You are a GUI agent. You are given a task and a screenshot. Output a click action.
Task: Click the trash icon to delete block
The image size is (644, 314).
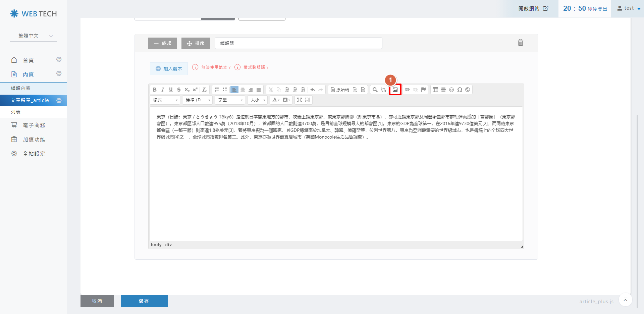click(520, 43)
